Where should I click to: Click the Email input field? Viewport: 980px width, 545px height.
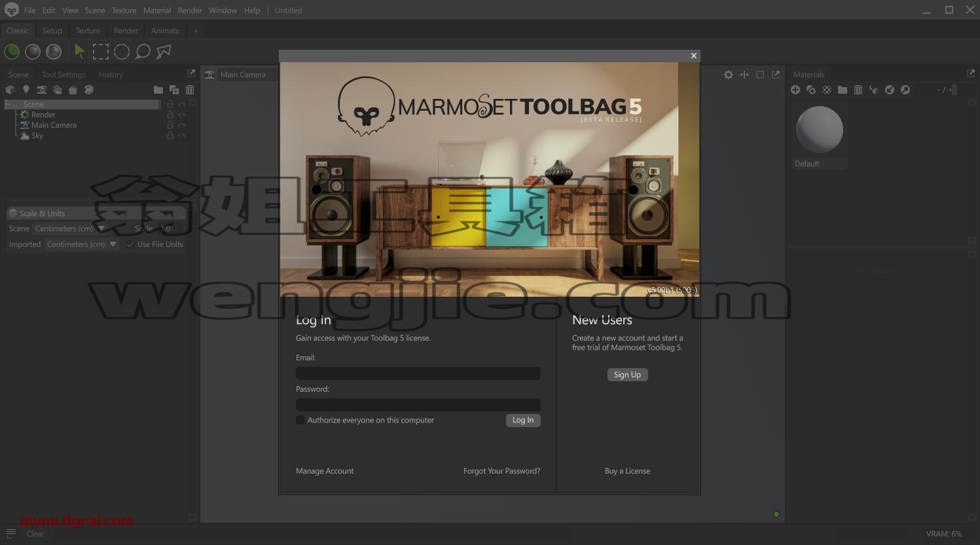tap(418, 373)
